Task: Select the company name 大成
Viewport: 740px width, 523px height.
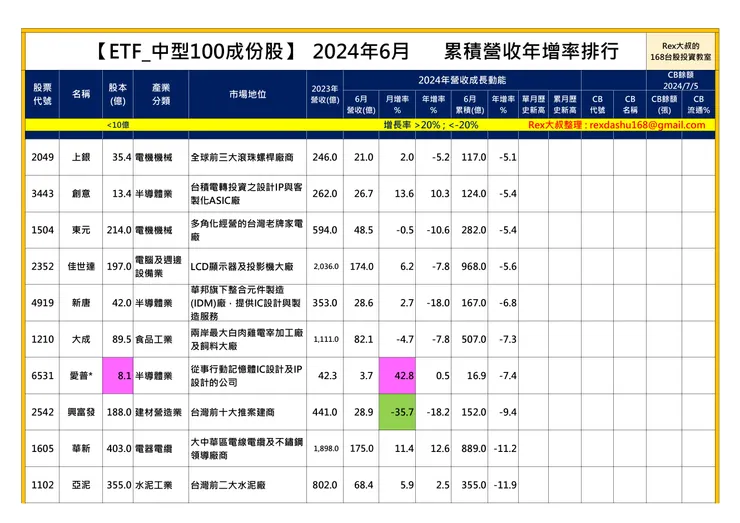Action: [x=81, y=339]
